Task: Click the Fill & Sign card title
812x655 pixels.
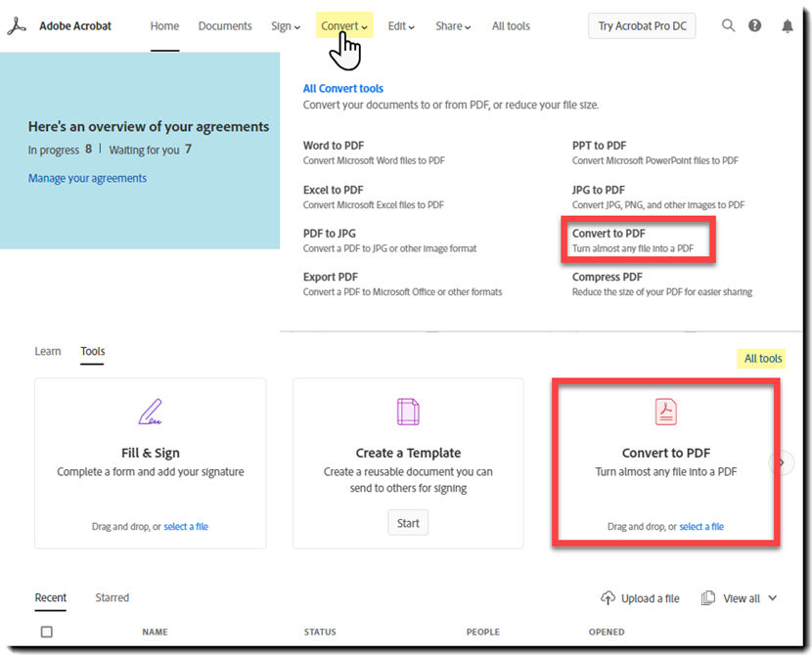Action: (151, 453)
